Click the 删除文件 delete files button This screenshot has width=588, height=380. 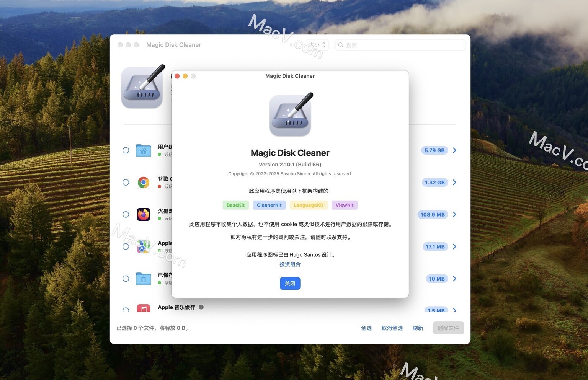point(448,328)
